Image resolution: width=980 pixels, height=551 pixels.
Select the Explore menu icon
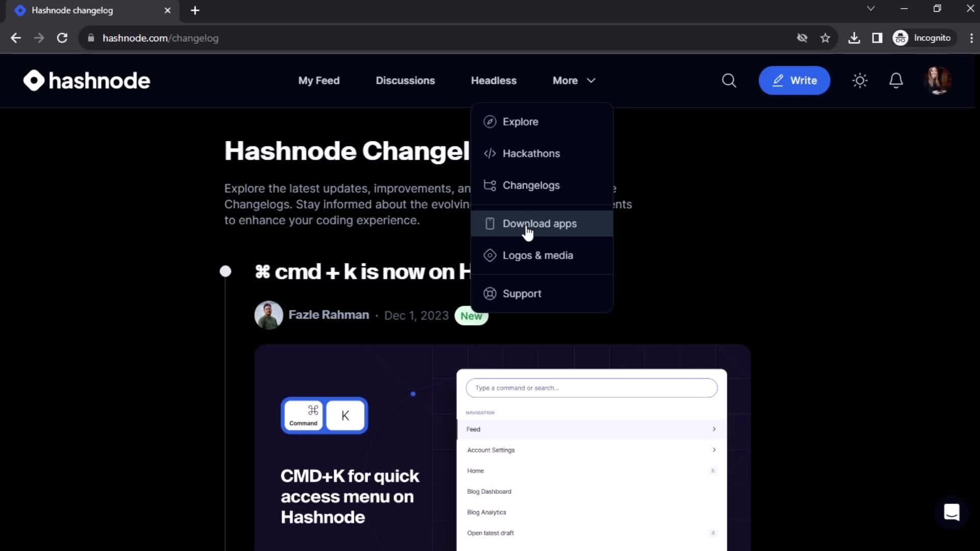pos(490,122)
